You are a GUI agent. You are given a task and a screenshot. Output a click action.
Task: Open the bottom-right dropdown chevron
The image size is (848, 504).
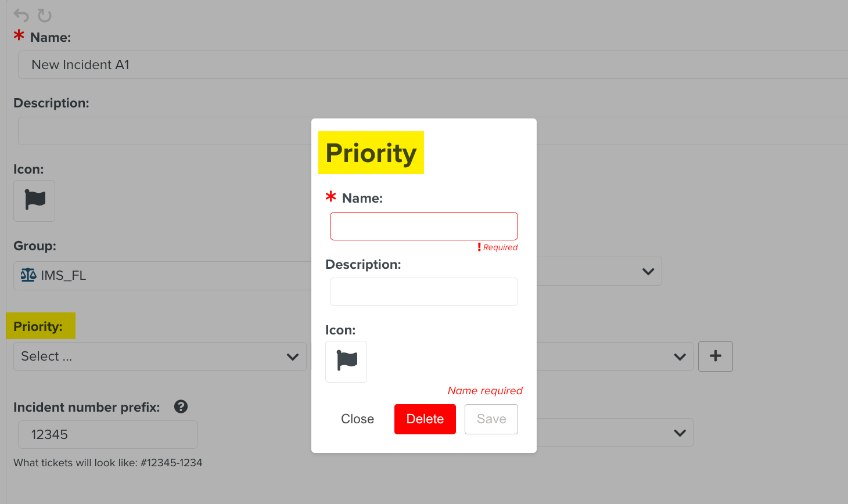pyautogui.click(x=679, y=433)
